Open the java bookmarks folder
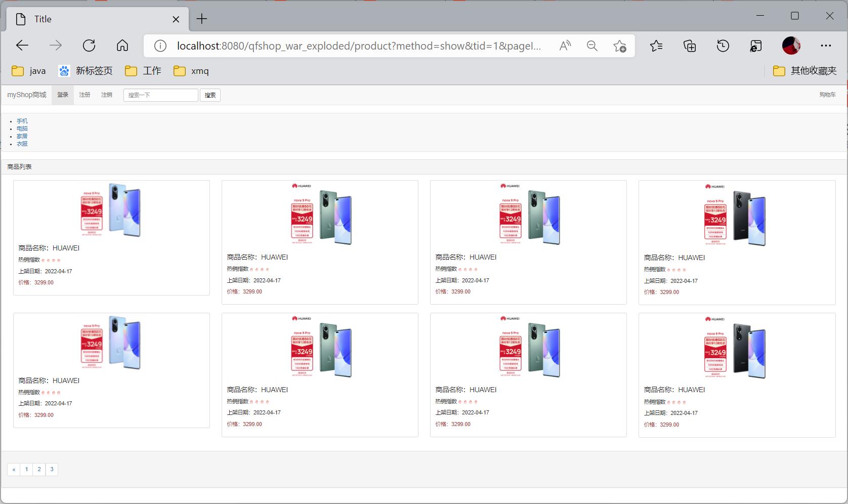 29,71
